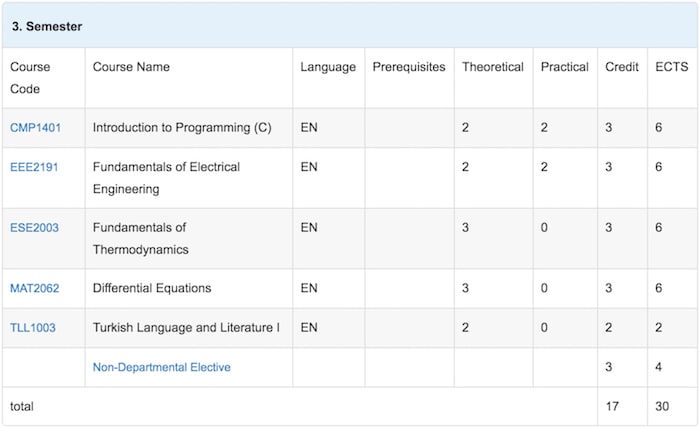
Task: Click the total row label
Action: (22, 407)
